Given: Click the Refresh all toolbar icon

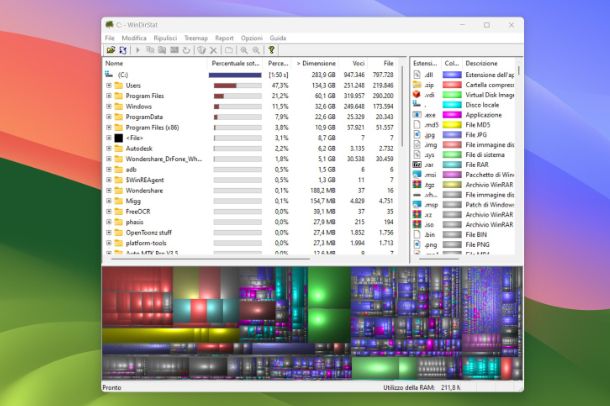Looking at the screenshot, I should tap(123, 50).
